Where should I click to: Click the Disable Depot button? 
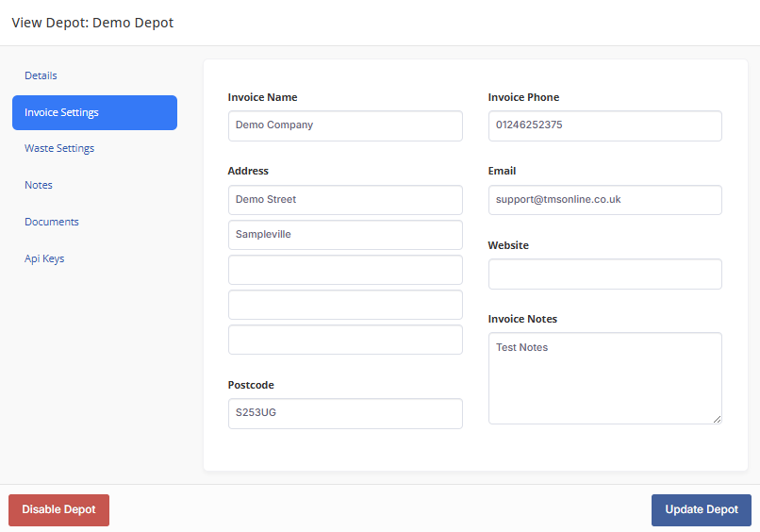pos(58,510)
